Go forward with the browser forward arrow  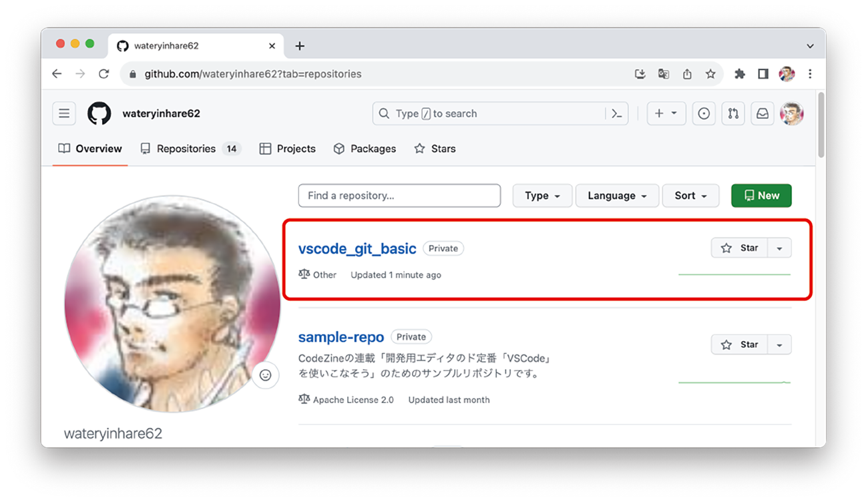[80, 74]
